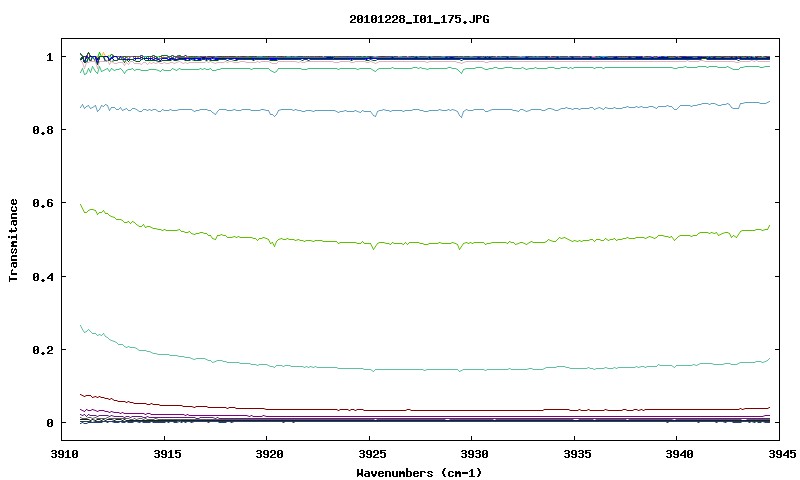Click the Wavenumbers (cm-1) x-axis label
Viewport: 800px width, 480px height.
(419, 473)
